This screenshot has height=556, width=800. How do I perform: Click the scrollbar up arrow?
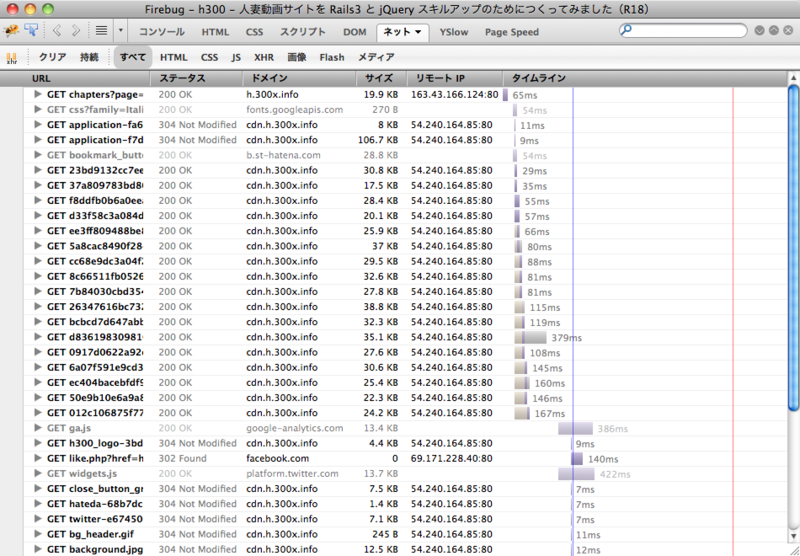(x=793, y=78)
